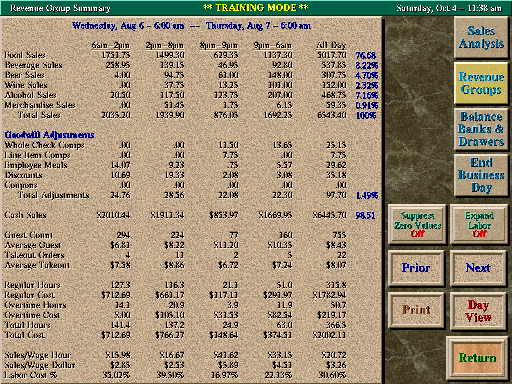Click the report date range header

191,26
